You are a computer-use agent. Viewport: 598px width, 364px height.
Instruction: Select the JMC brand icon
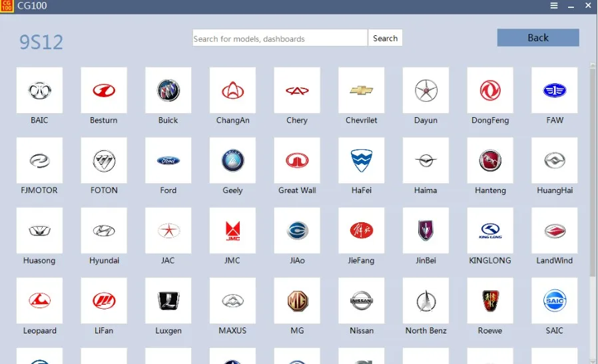232,231
